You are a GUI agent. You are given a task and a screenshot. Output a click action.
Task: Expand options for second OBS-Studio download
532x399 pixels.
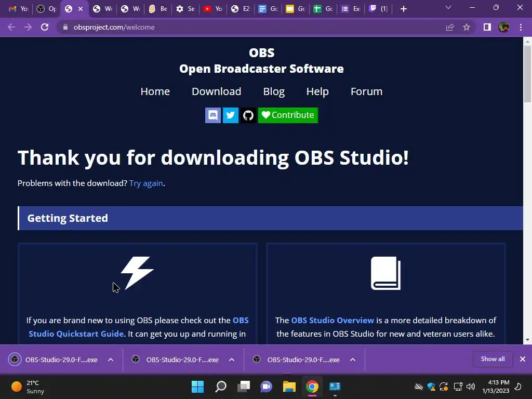pos(232,360)
